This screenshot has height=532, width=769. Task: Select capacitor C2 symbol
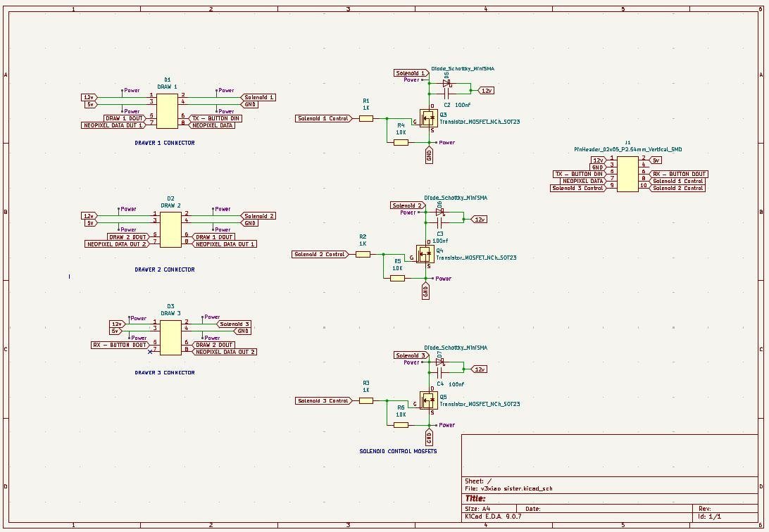coord(446,94)
